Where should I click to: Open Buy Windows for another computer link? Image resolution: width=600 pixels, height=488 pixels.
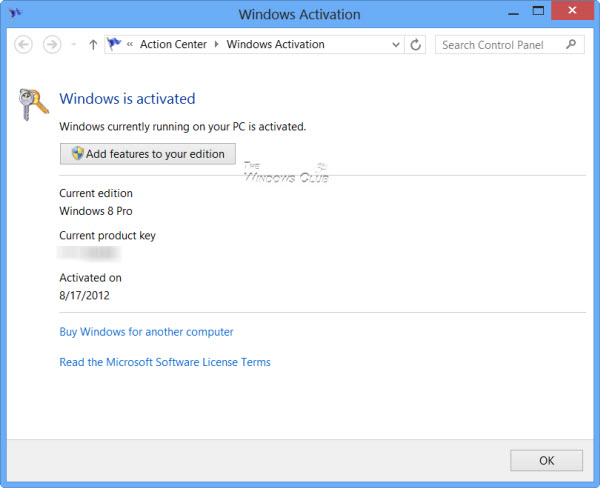click(146, 332)
